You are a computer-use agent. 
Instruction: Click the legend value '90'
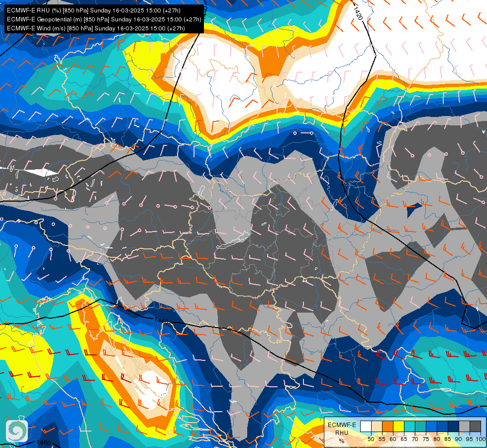pyautogui.click(x=459, y=439)
